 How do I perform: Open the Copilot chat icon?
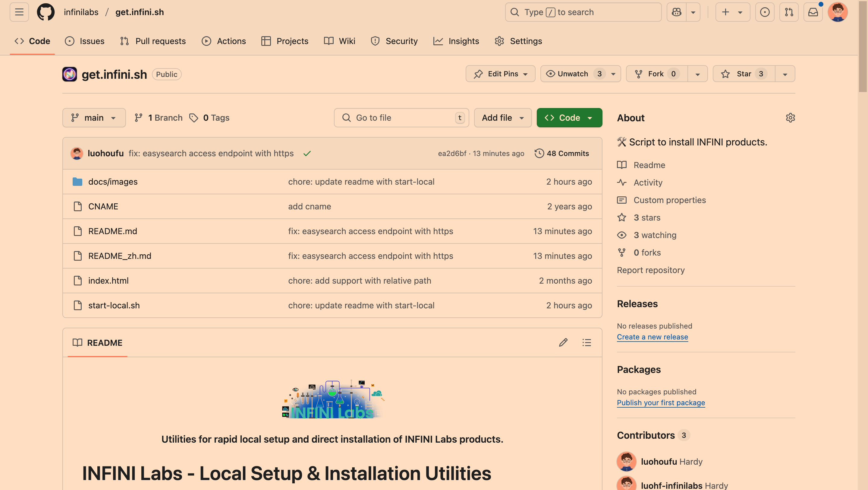(676, 12)
